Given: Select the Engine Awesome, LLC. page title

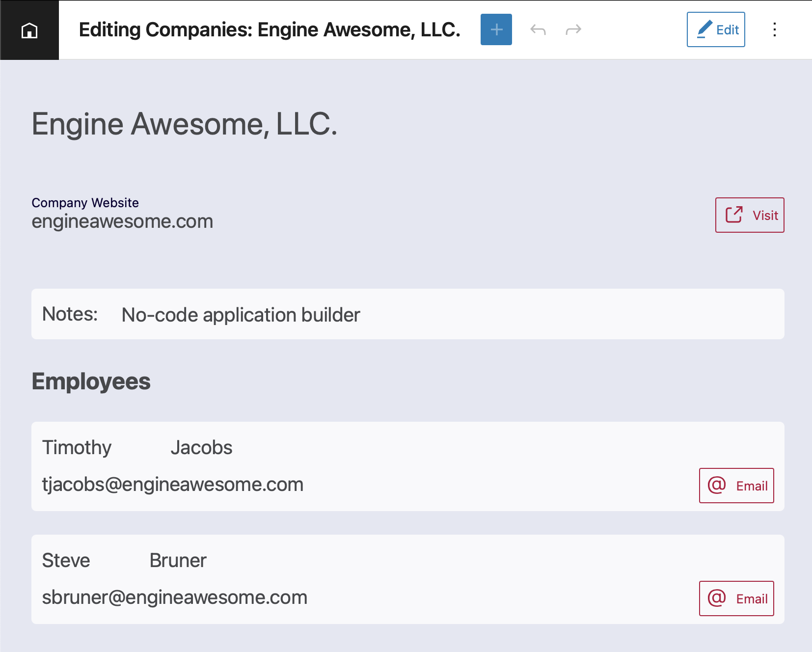Looking at the screenshot, I should coord(184,124).
